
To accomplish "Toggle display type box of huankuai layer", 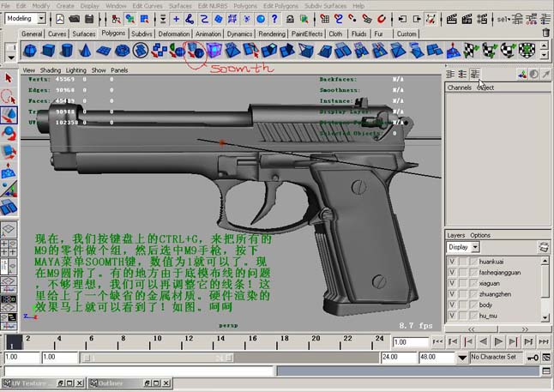I will click(463, 262).
